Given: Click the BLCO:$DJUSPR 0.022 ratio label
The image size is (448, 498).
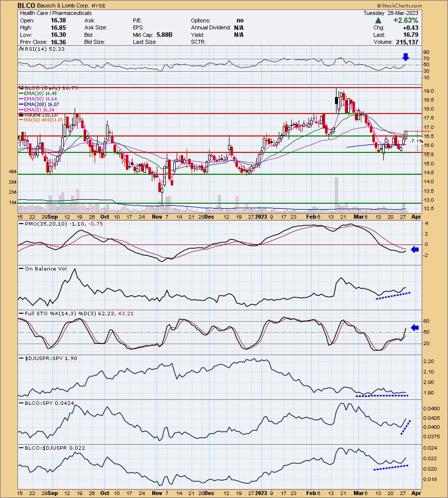Looking at the screenshot, I should [55, 448].
